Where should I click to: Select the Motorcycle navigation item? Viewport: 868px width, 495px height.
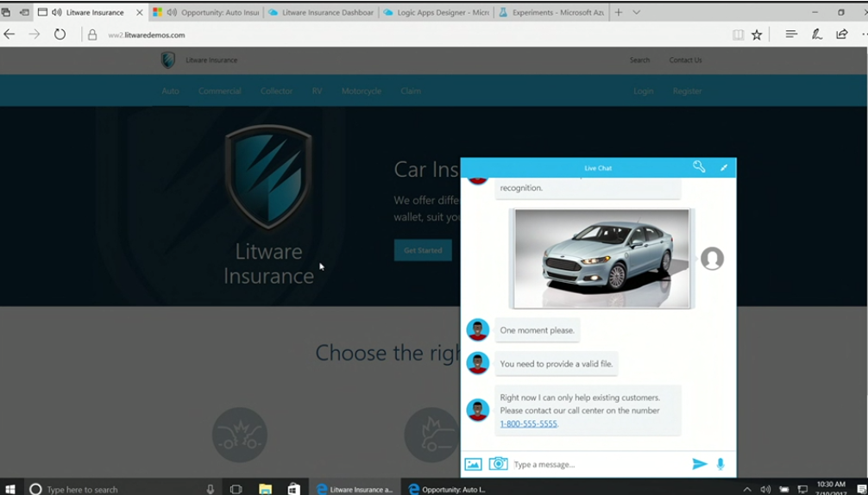coord(362,91)
